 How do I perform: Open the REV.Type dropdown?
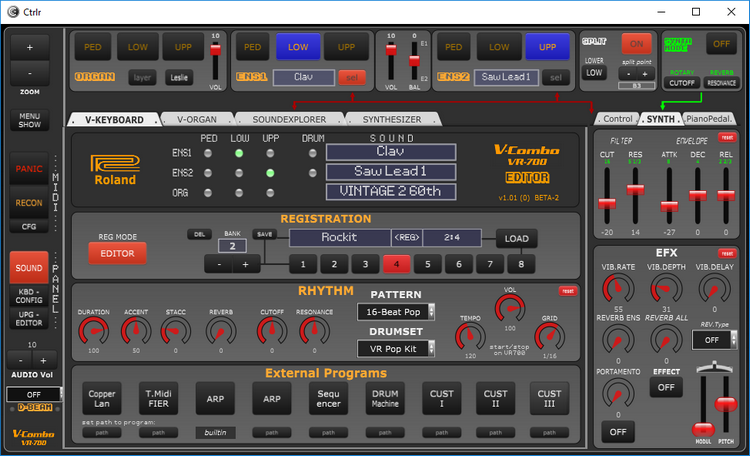coord(715,340)
